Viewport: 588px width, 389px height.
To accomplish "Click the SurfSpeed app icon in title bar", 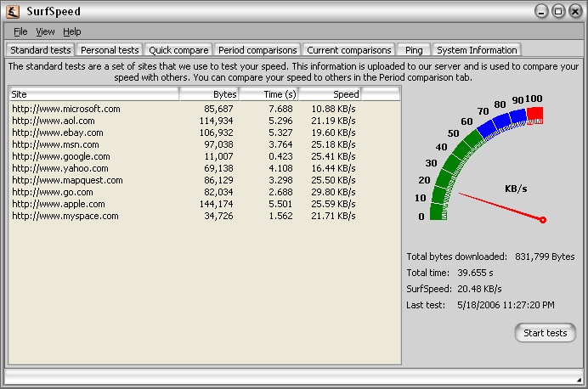I will pyautogui.click(x=14, y=11).
